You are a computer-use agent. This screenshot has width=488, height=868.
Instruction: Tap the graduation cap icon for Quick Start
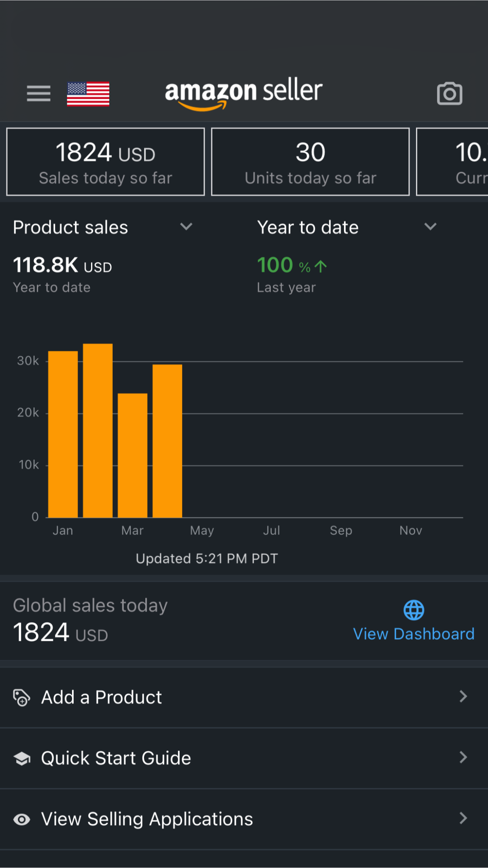pyautogui.click(x=22, y=758)
